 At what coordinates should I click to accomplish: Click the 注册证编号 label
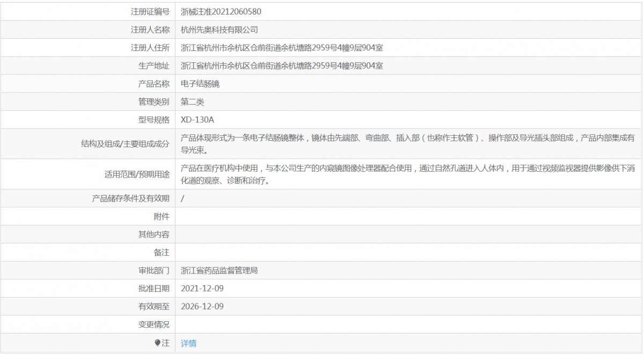click(x=150, y=11)
